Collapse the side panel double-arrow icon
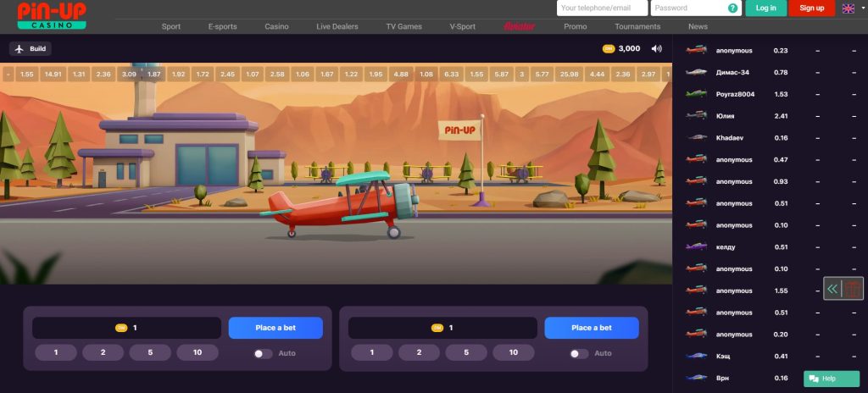The height and width of the screenshot is (393, 868). pyautogui.click(x=832, y=288)
